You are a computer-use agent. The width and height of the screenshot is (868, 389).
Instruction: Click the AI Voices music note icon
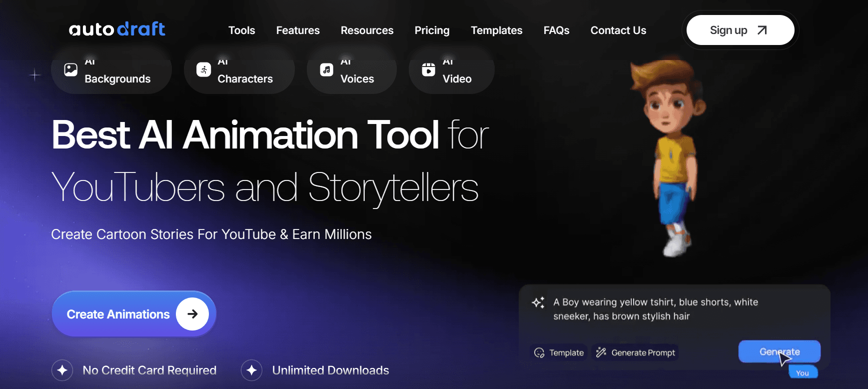[x=327, y=69]
